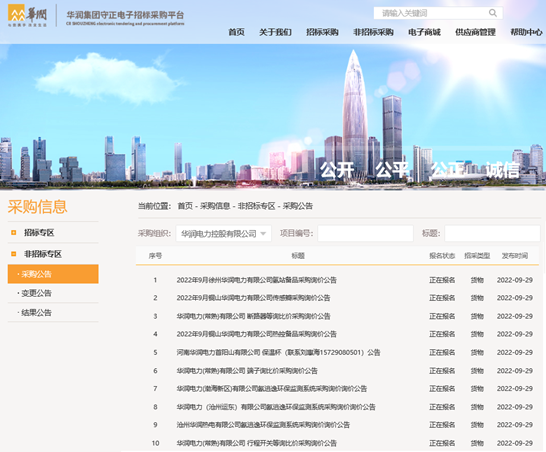The image size is (546, 452).
Task: Select the highlighted 采购公告 sidebar entry
Action: [53, 274]
